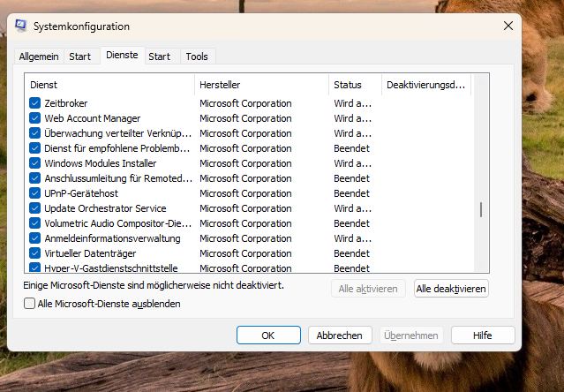Select the Volumetric Audio Compositor-Die... entry

[x=117, y=223]
